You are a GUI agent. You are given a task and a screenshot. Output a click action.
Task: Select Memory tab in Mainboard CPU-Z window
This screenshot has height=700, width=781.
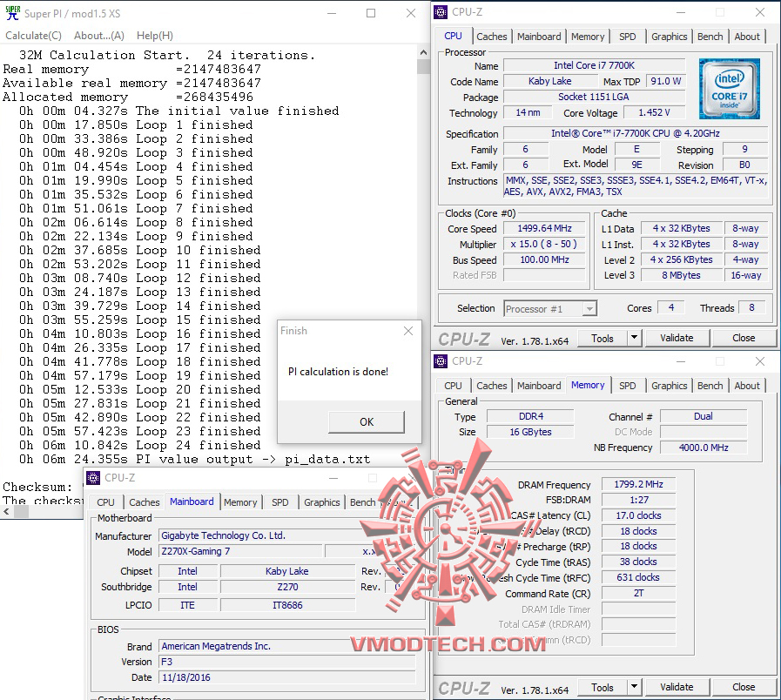pyautogui.click(x=240, y=502)
